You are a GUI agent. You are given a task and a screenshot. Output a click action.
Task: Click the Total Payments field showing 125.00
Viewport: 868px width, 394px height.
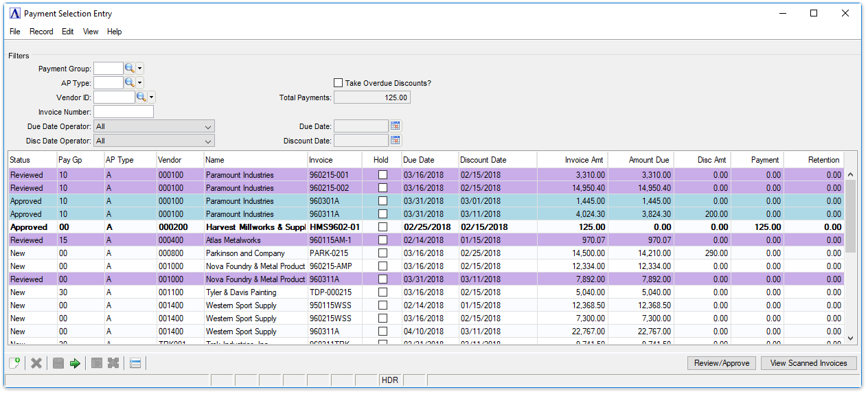372,97
